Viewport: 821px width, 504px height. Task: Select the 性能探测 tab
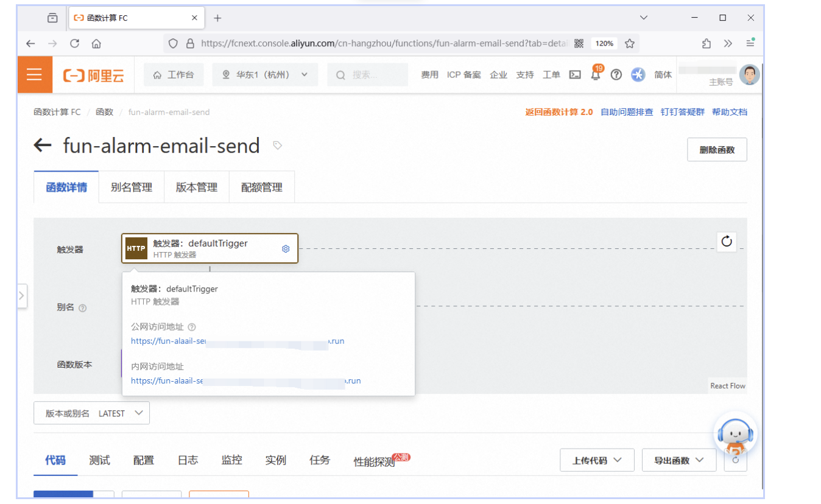tap(375, 461)
